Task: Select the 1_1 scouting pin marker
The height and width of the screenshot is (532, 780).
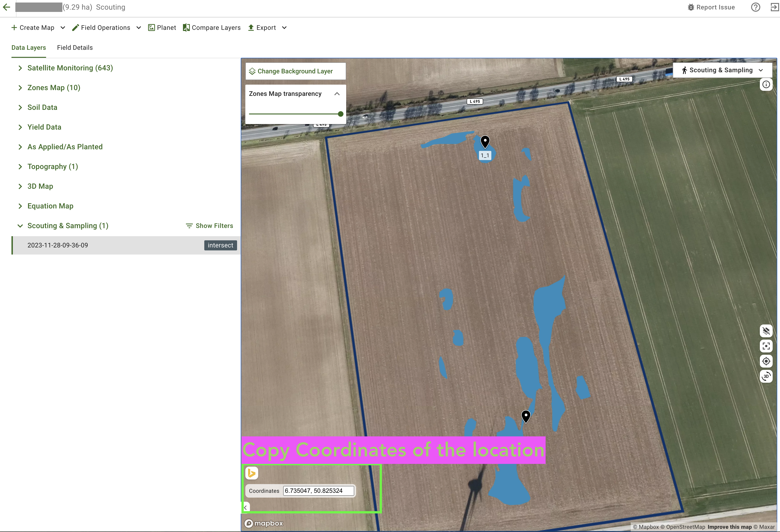Action: pyautogui.click(x=485, y=142)
